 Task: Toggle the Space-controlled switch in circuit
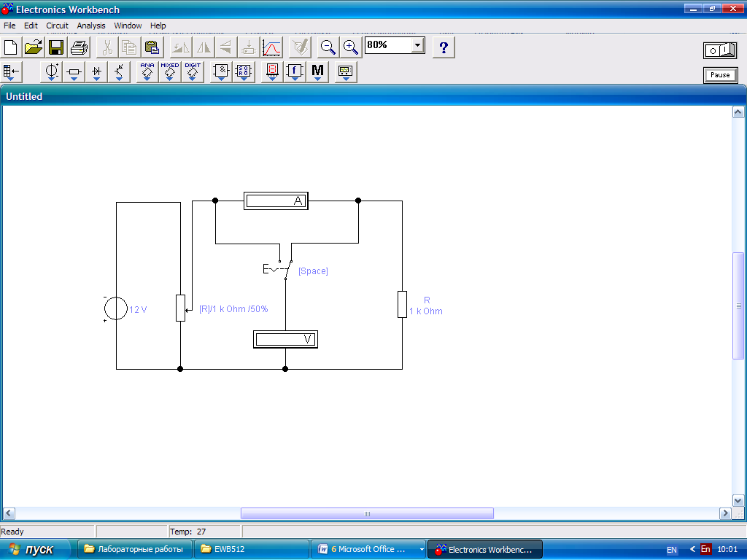[x=287, y=270]
